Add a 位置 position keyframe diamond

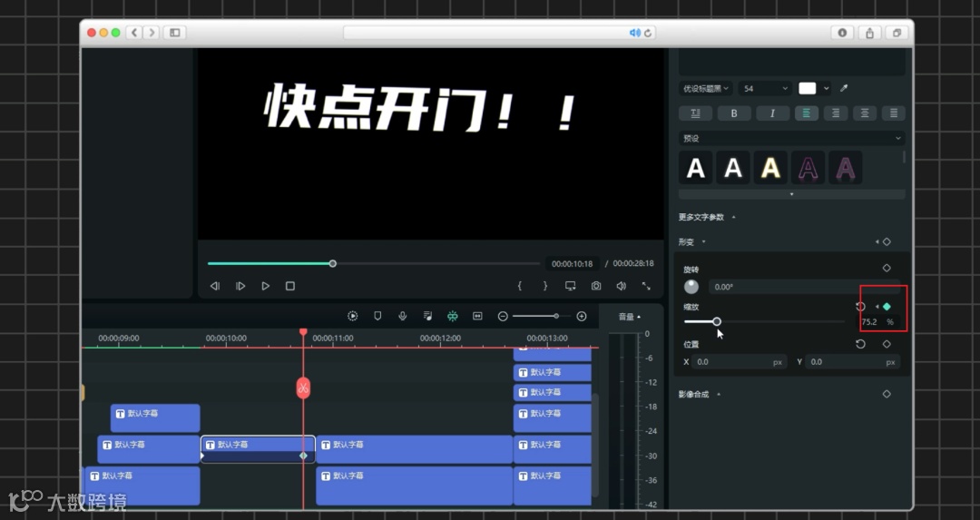(x=887, y=344)
